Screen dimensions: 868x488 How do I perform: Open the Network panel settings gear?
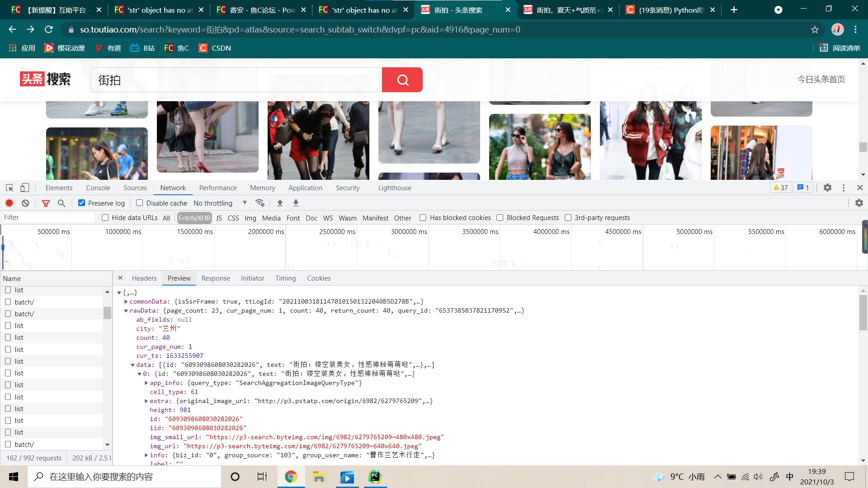(859, 203)
